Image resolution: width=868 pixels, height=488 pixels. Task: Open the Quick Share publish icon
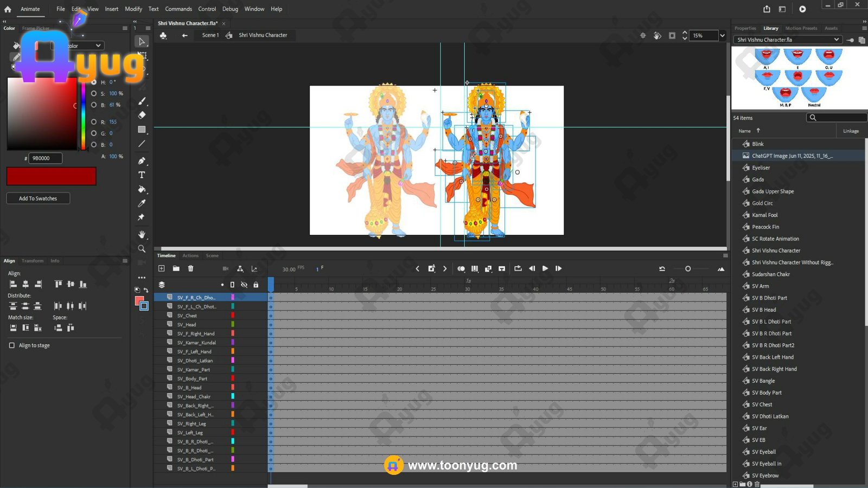[767, 9]
